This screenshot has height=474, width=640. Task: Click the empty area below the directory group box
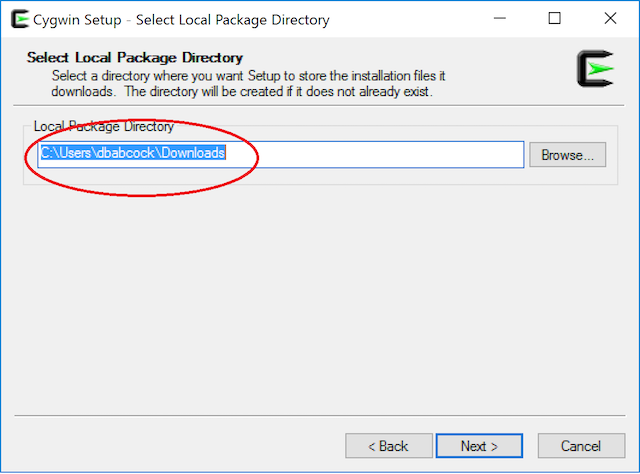point(320,290)
